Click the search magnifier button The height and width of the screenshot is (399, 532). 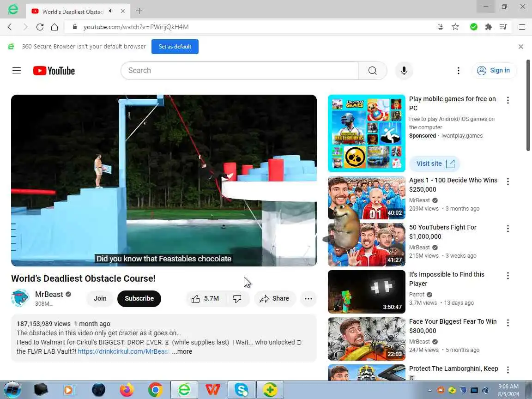pyautogui.click(x=373, y=71)
